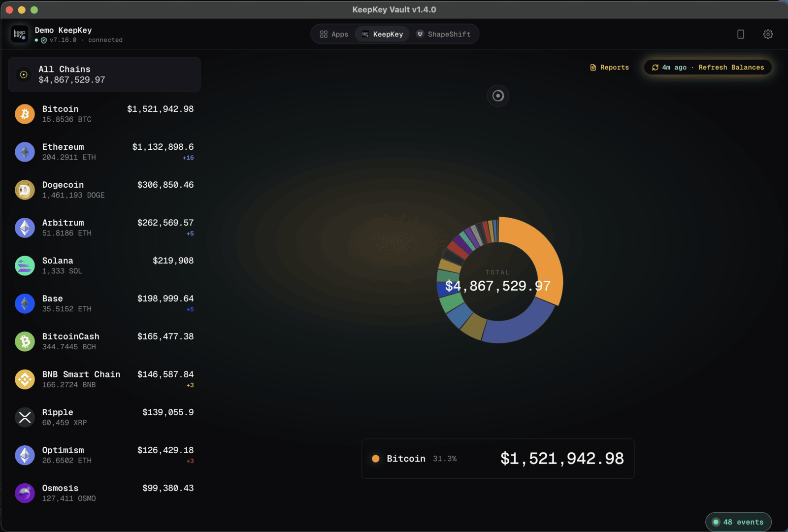The width and height of the screenshot is (788, 532).
Task: Click the device/phone icon in header
Action: click(740, 34)
